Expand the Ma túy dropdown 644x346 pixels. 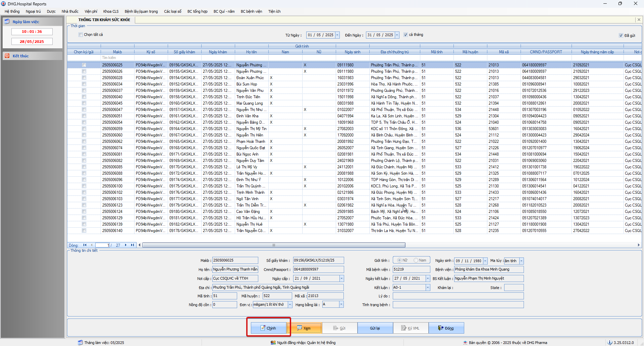tap(521, 261)
